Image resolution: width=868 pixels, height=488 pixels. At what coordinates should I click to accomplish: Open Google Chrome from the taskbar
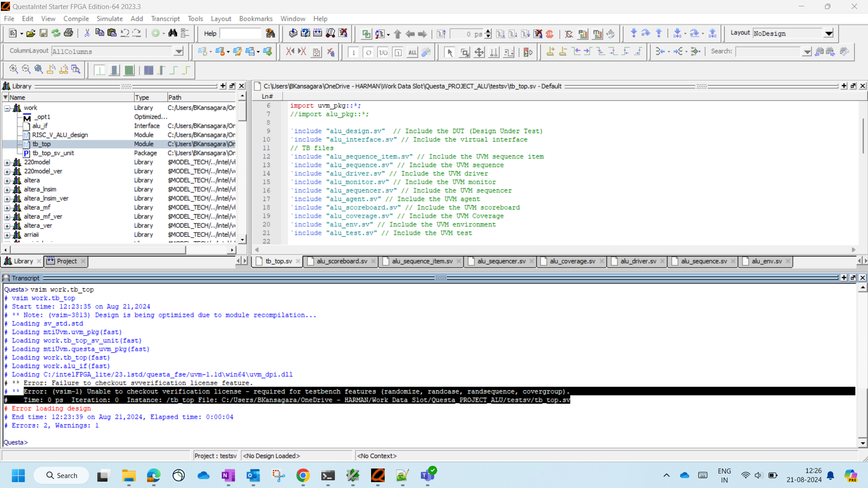click(x=303, y=475)
